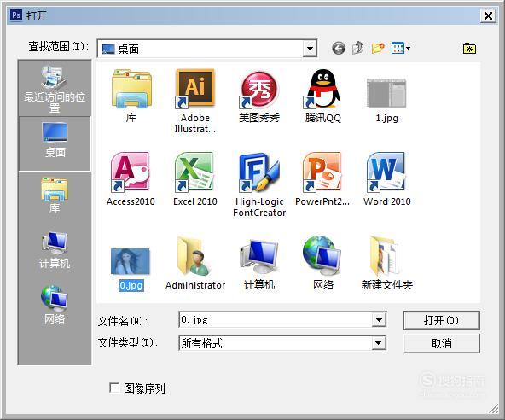Click the 文件名 filename input field
This screenshot has height=420, width=505.
pos(276,320)
